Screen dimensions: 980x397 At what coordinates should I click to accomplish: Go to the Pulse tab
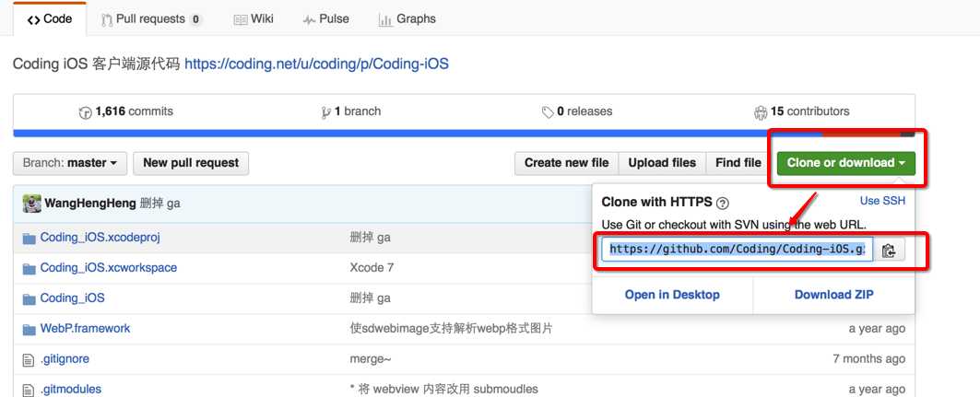click(x=325, y=19)
